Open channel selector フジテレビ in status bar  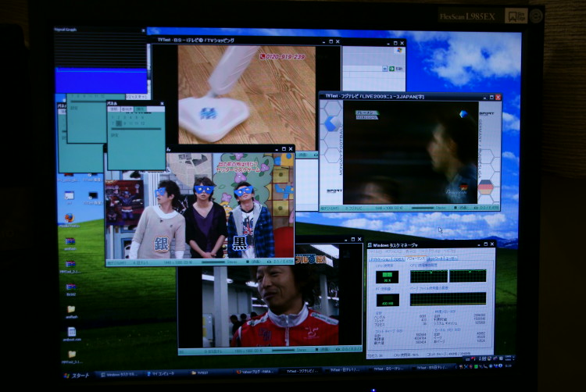[352, 208]
